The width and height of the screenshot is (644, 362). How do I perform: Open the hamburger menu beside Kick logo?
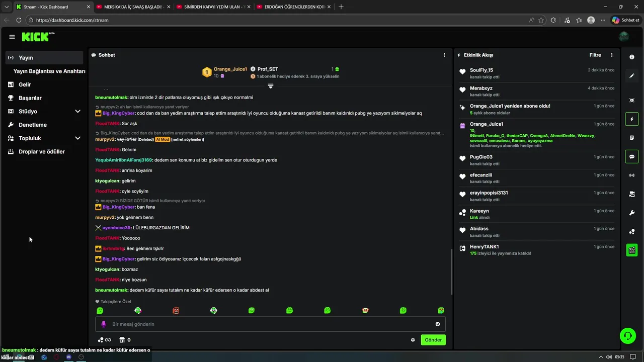pos(12,37)
